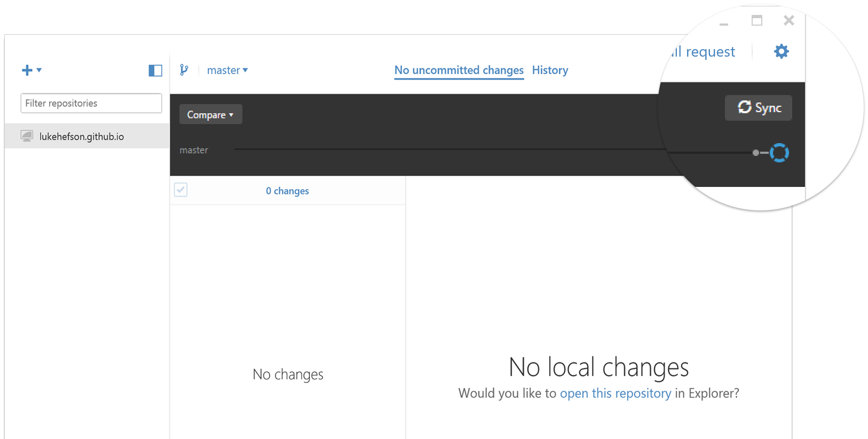Click the master label on comparison graph

click(x=194, y=150)
